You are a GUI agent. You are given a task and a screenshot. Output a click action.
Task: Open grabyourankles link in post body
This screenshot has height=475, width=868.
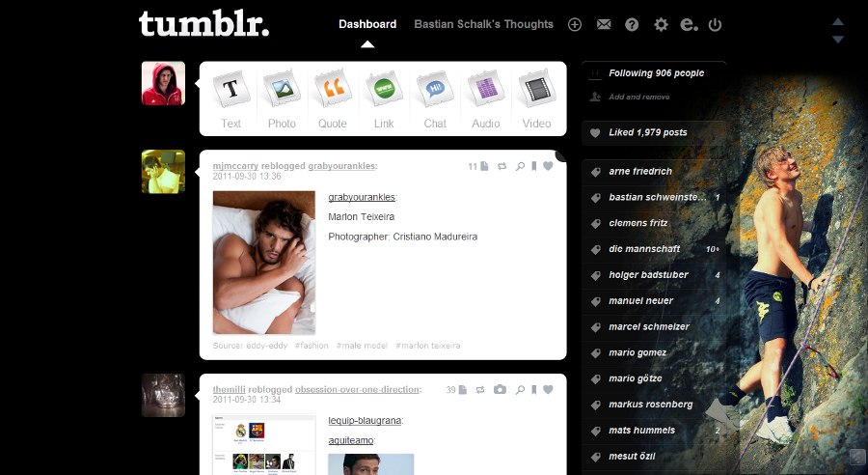(x=362, y=197)
